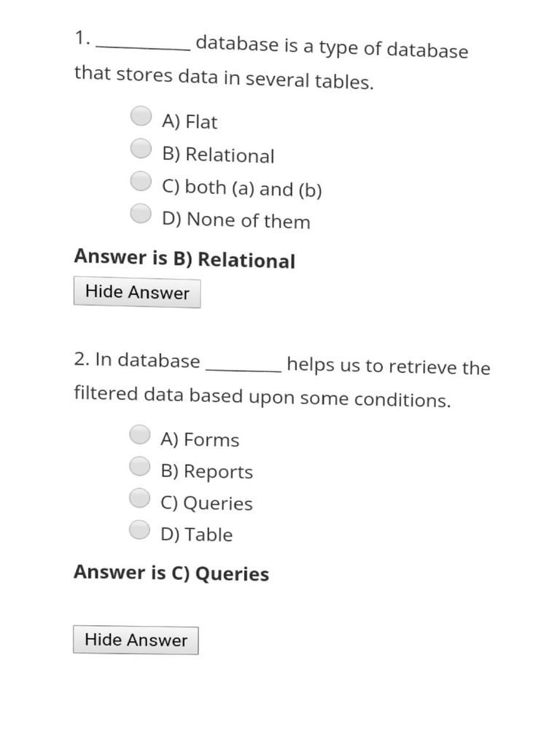Click the 'D) None of them' label text

pyautogui.click(x=236, y=220)
